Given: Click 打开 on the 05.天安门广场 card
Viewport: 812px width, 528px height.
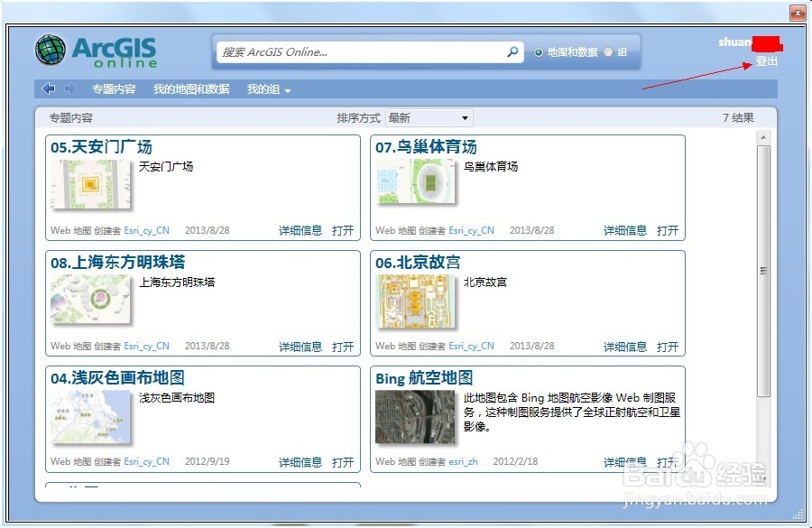Looking at the screenshot, I should (x=343, y=230).
